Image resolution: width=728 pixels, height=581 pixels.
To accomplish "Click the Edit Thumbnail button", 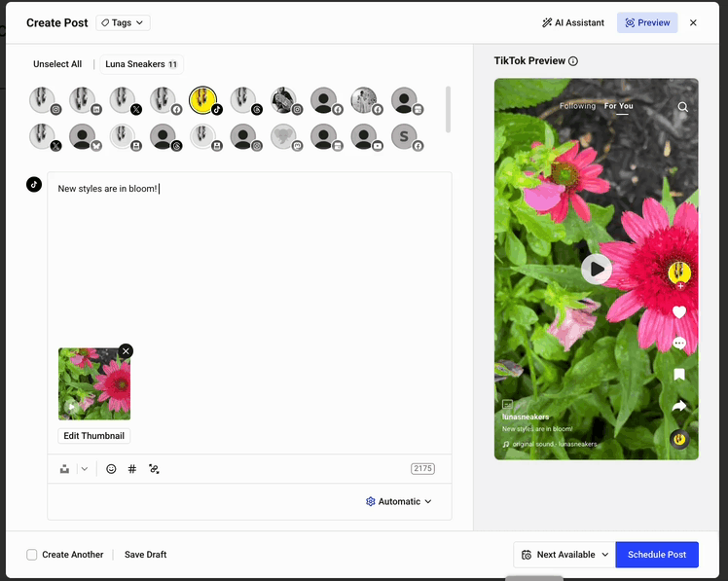I will coord(93,436).
